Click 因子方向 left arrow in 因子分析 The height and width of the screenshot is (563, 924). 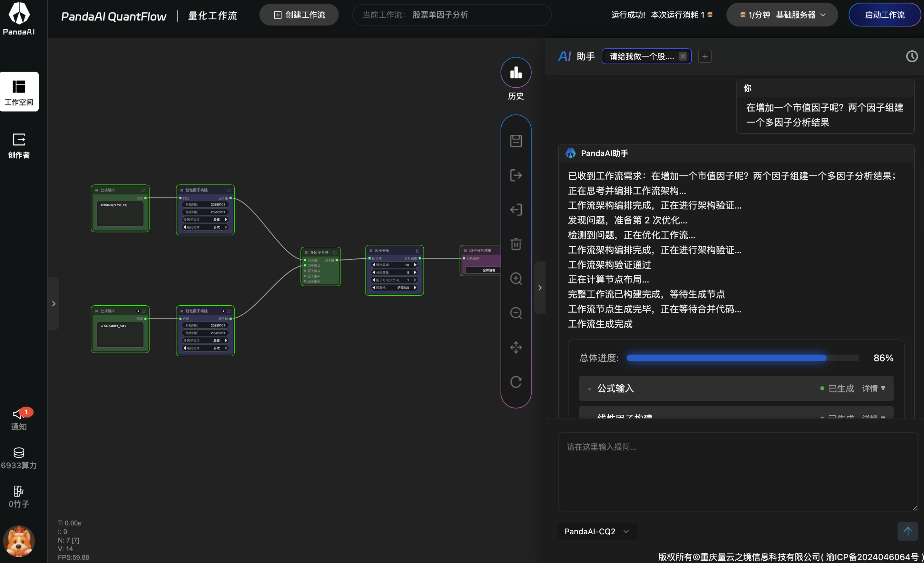373,280
